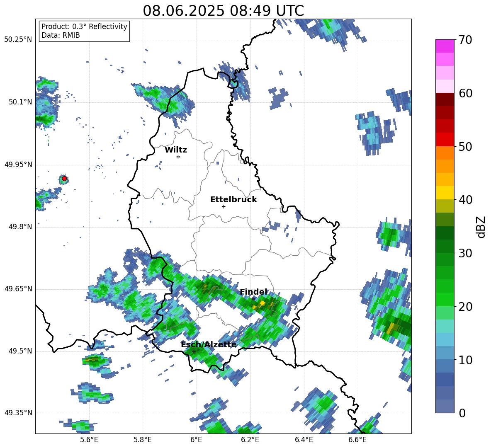Click the 70 tick on colorbar
The height and width of the screenshot is (448, 491).
[x=465, y=40]
